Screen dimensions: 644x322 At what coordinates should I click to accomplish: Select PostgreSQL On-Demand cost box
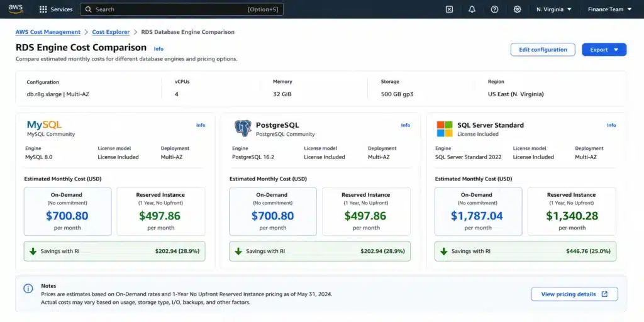pyautogui.click(x=273, y=211)
